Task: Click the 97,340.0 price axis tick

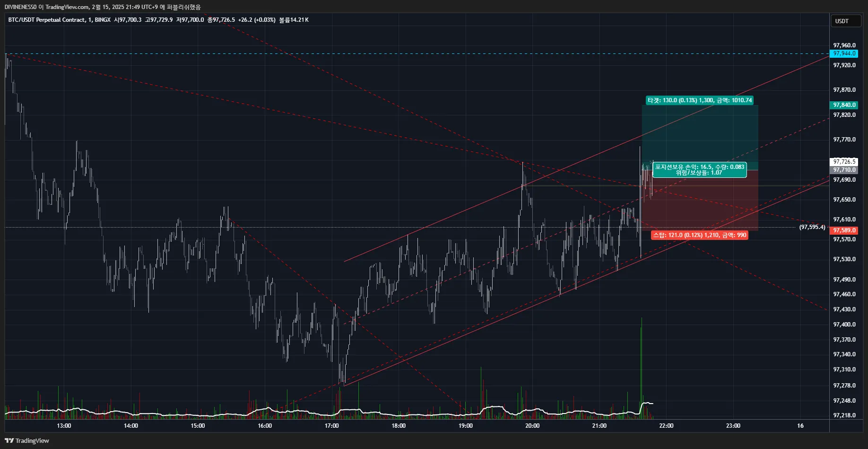Action: tap(844, 354)
